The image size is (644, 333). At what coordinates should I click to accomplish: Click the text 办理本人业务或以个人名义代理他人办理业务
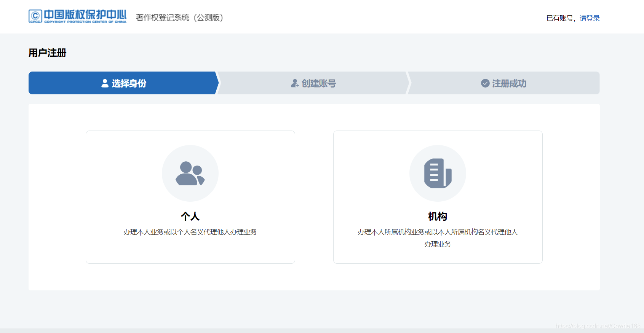190,232
